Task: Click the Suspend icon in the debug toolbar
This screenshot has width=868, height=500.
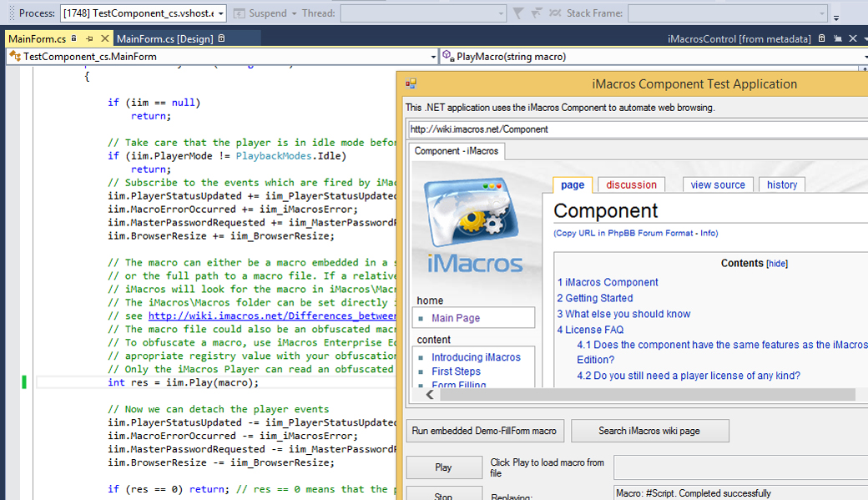Action: point(240,13)
